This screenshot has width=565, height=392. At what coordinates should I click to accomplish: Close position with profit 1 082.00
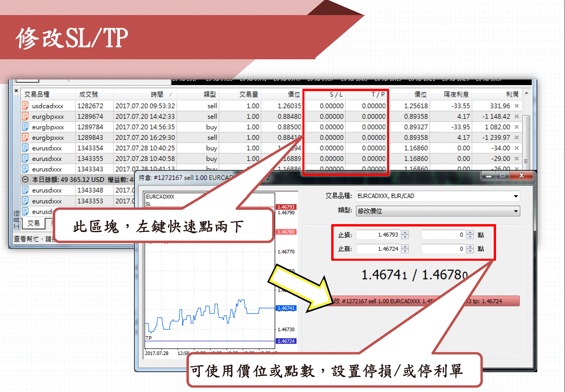coord(517,127)
